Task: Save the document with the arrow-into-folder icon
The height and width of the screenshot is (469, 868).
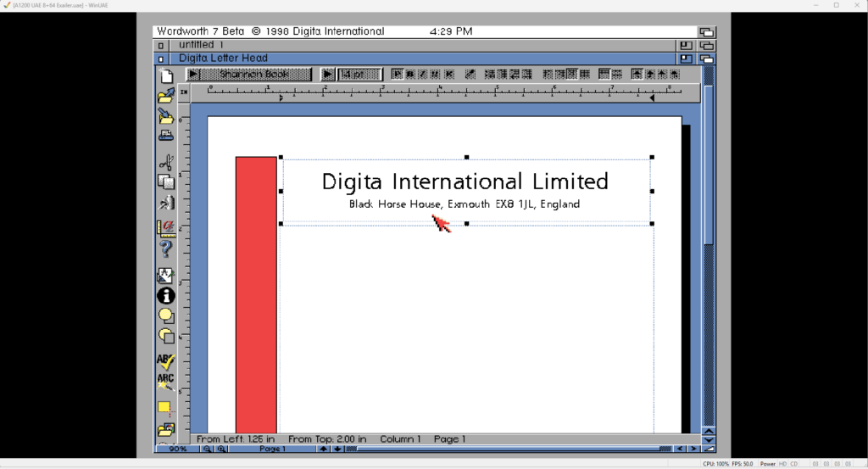Action: 166,115
